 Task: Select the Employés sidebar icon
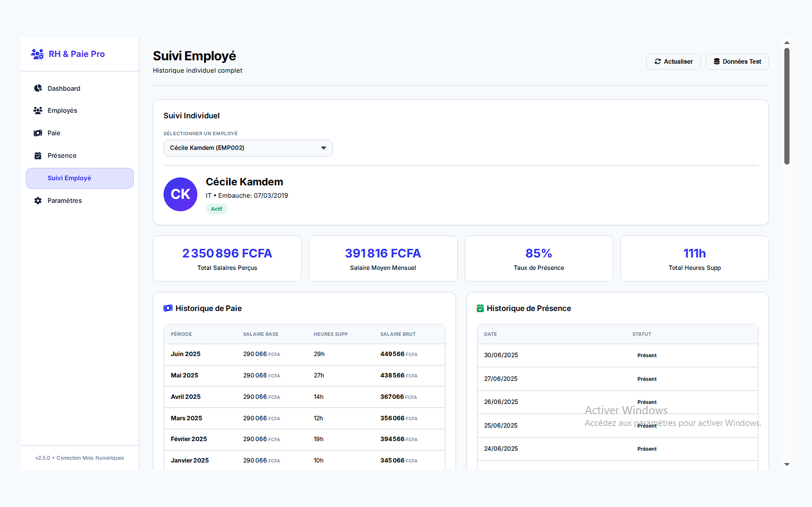pos(38,110)
